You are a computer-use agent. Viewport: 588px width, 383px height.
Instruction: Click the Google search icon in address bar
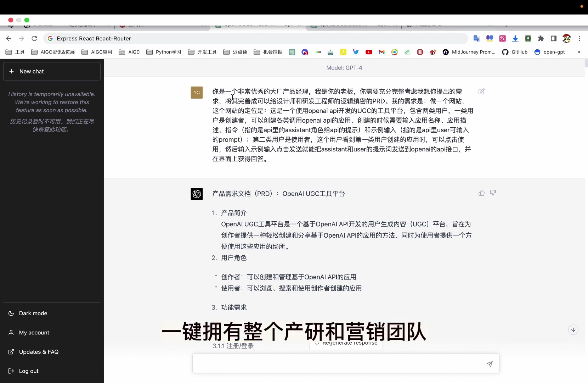pyautogui.click(x=50, y=38)
